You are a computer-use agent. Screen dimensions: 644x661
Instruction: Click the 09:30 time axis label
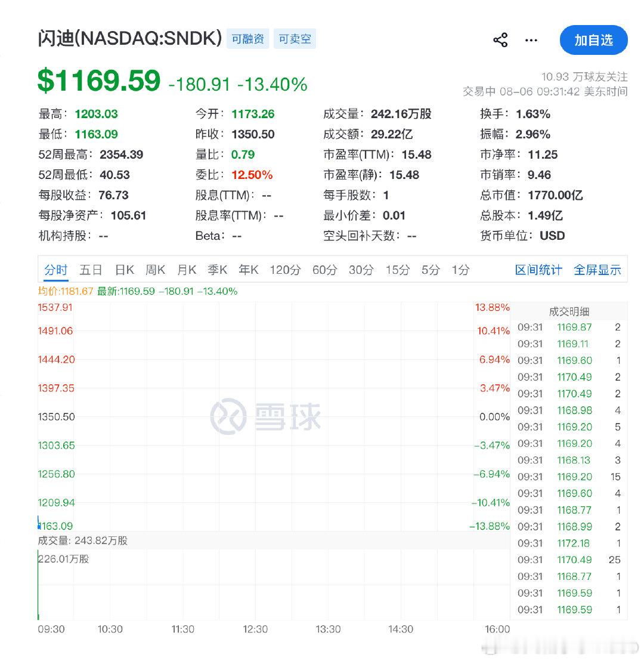click(x=51, y=629)
